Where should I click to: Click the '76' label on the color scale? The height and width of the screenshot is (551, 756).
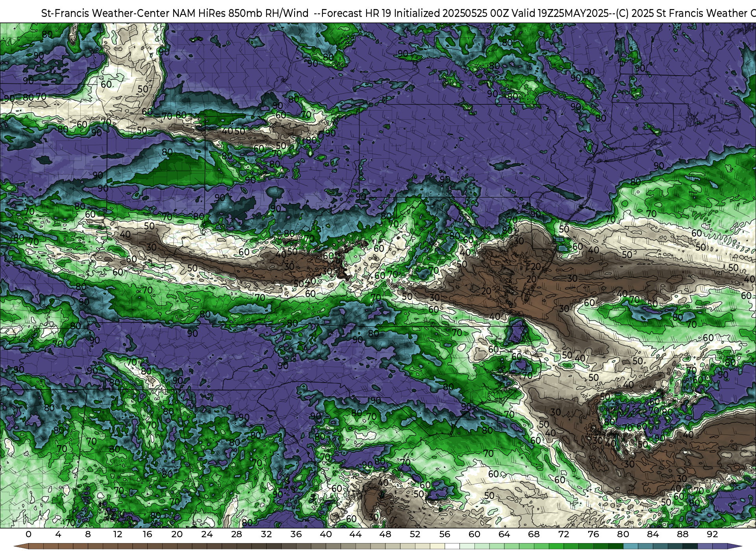(593, 534)
